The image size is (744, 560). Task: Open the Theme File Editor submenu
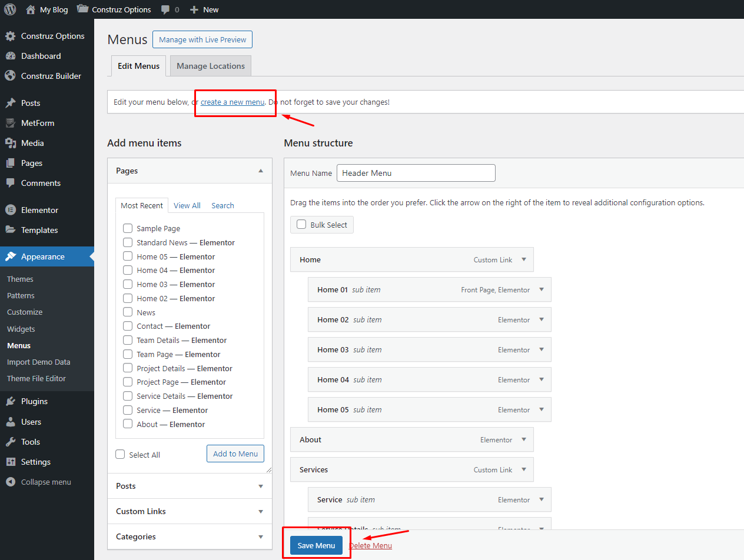(x=36, y=378)
